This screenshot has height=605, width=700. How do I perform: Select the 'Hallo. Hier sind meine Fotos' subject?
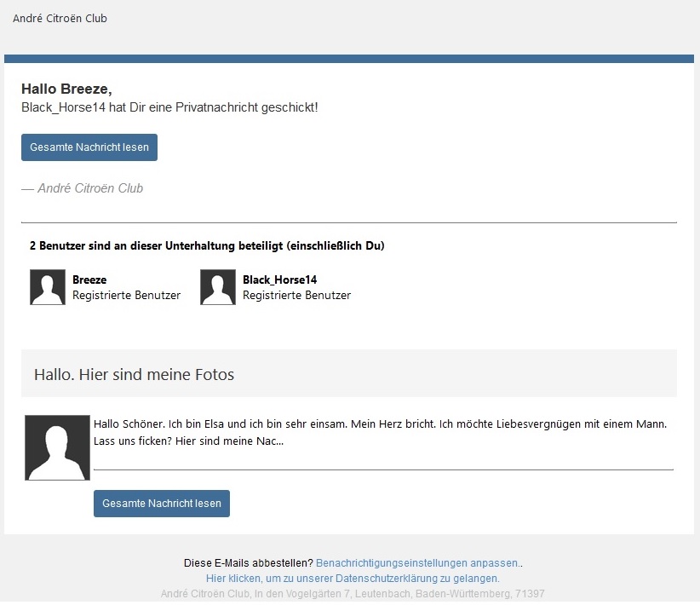tap(134, 374)
